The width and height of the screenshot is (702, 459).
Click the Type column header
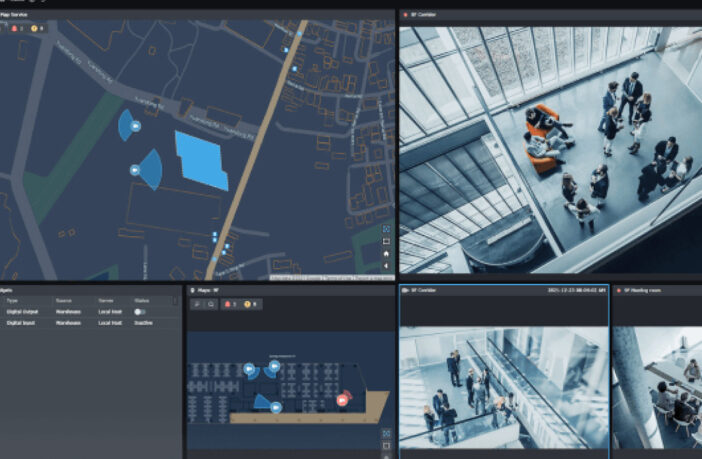(12, 300)
